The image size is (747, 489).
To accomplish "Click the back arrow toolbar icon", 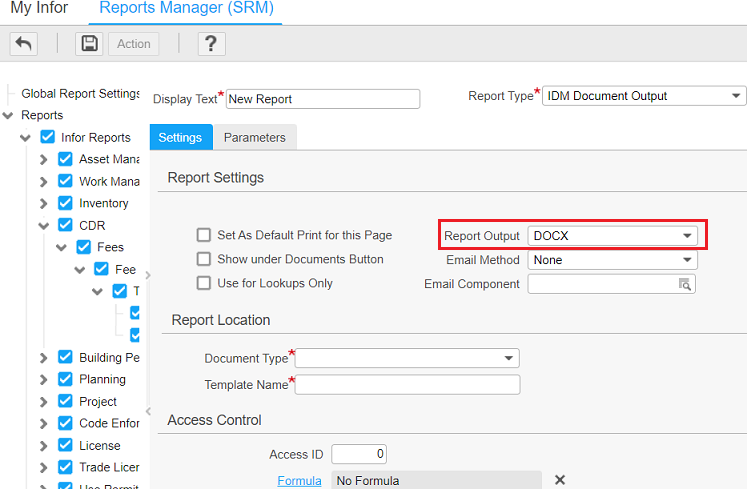I will (x=24, y=44).
